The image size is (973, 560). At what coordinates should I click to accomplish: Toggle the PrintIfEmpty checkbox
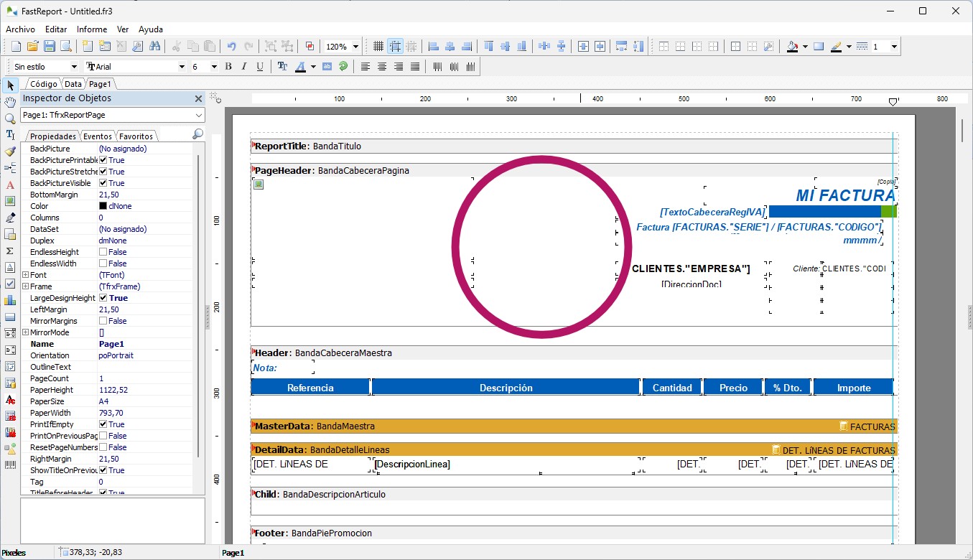(103, 424)
